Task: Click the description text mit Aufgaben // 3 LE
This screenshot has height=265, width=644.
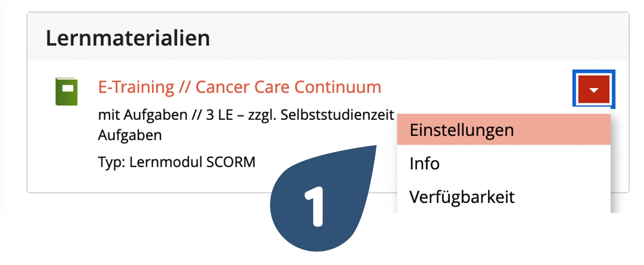Action: 179,115
